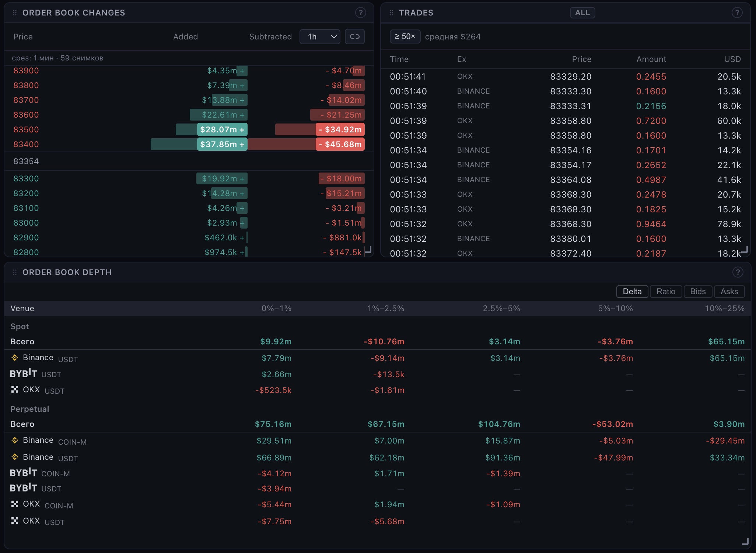Grab the Trades panel drag handle
This screenshot has width=756, height=553.
(x=391, y=13)
